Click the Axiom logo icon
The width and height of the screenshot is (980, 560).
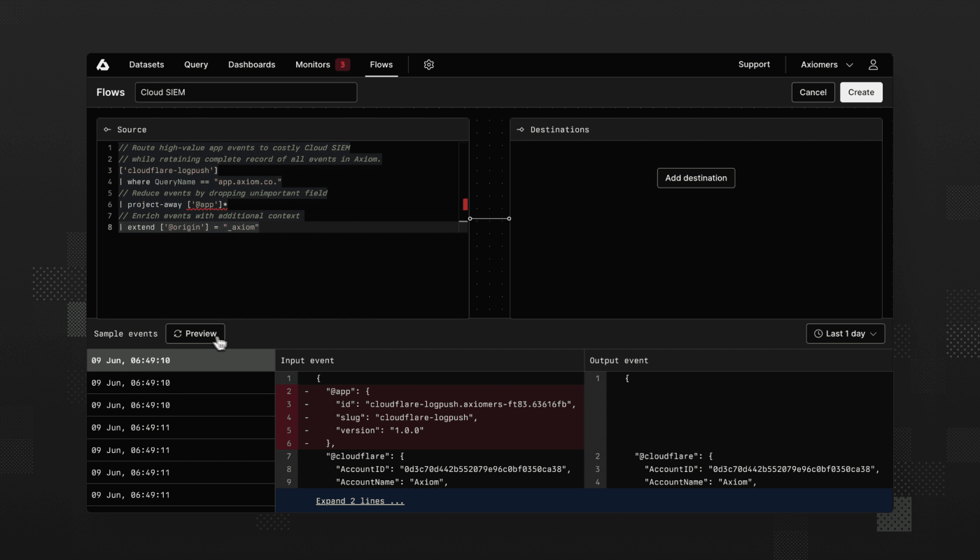pos(103,64)
